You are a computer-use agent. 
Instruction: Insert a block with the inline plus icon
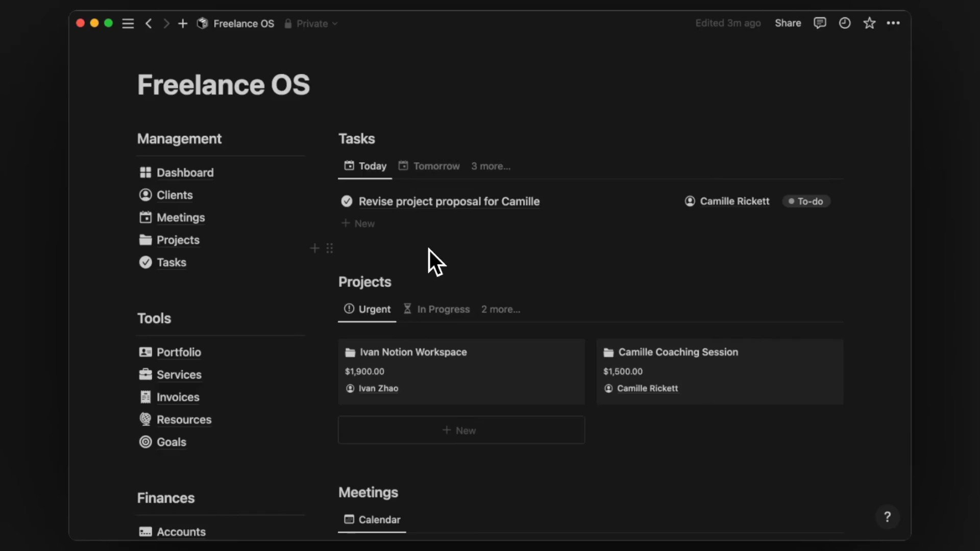point(314,248)
